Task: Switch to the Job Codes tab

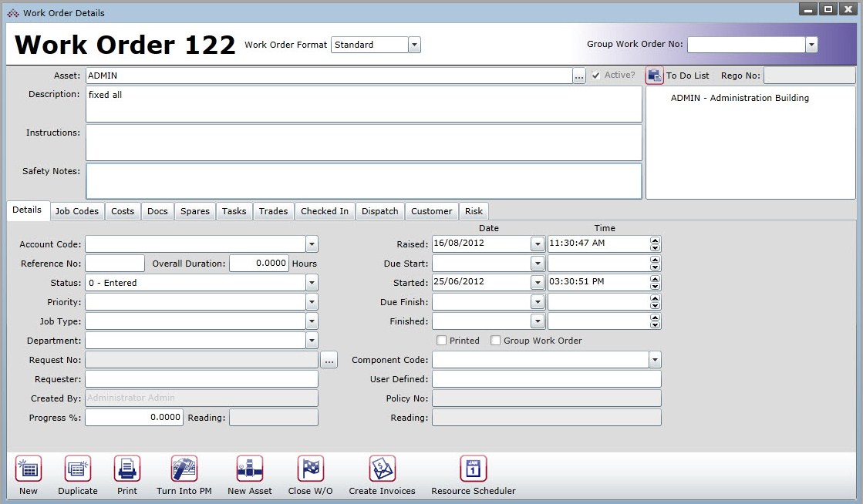Action: (x=77, y=211)
